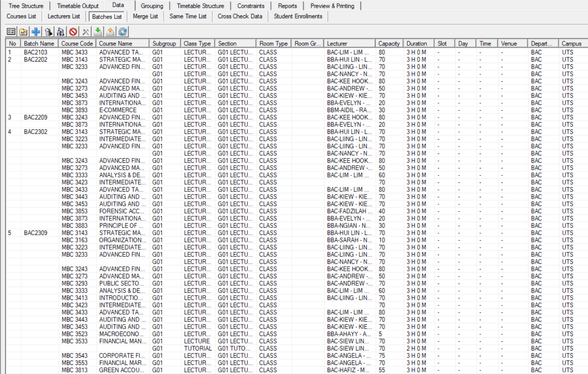Select the Batches List sub-tab

coord(107,17)
